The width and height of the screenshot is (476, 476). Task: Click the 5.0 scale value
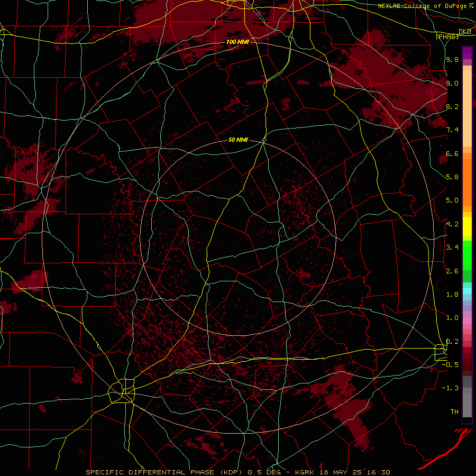point(452,200)
